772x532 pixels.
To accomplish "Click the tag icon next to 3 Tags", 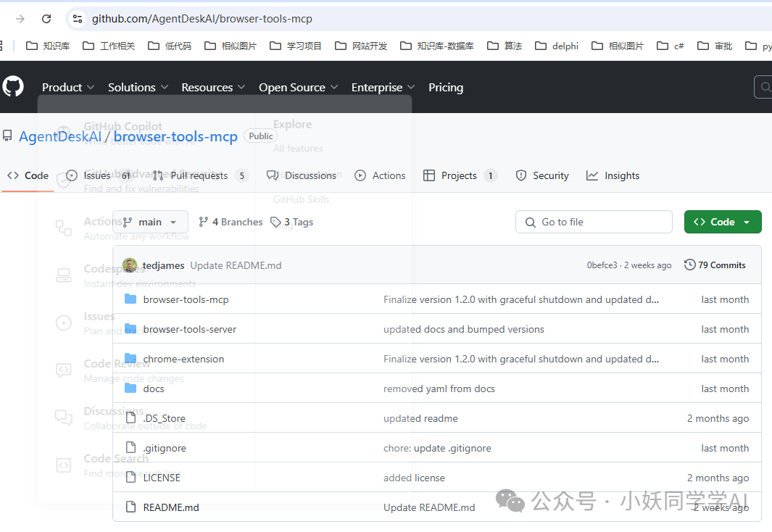I will tap(275, 222).
